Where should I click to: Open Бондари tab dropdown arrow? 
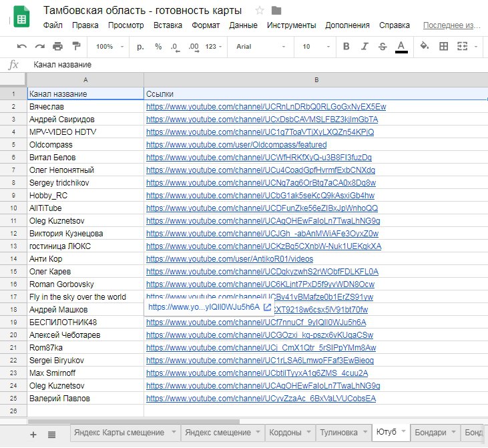click(x=453, y=432)
